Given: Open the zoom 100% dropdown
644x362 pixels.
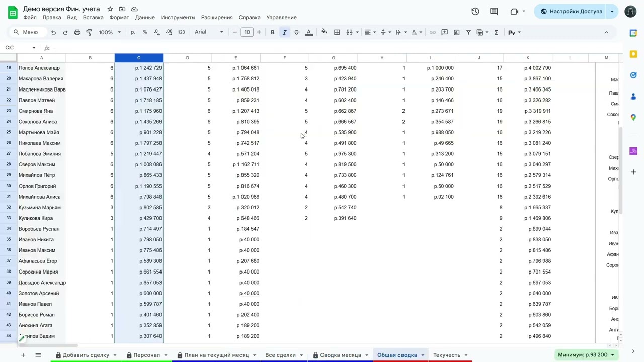Looking at the screenshot, I should pos(110,32).
